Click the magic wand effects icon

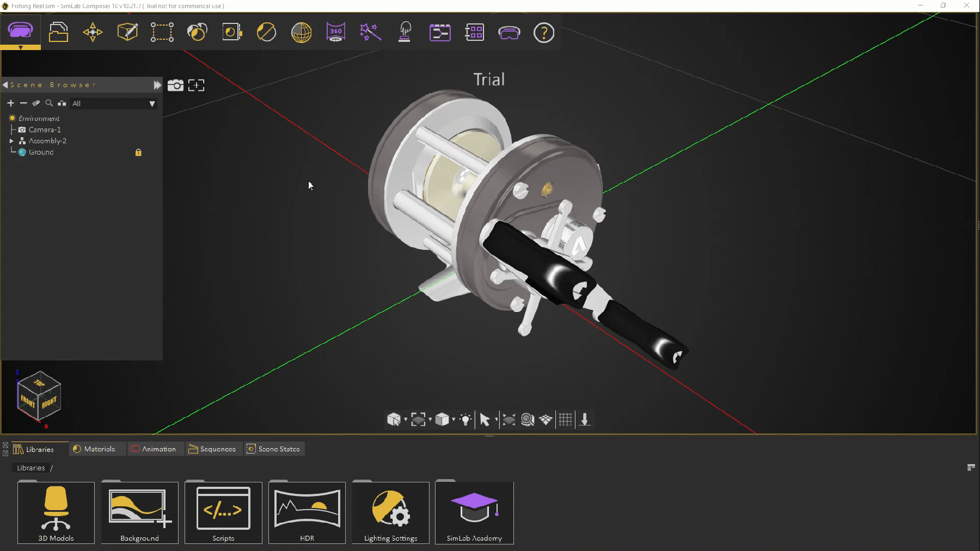point(370,32)
